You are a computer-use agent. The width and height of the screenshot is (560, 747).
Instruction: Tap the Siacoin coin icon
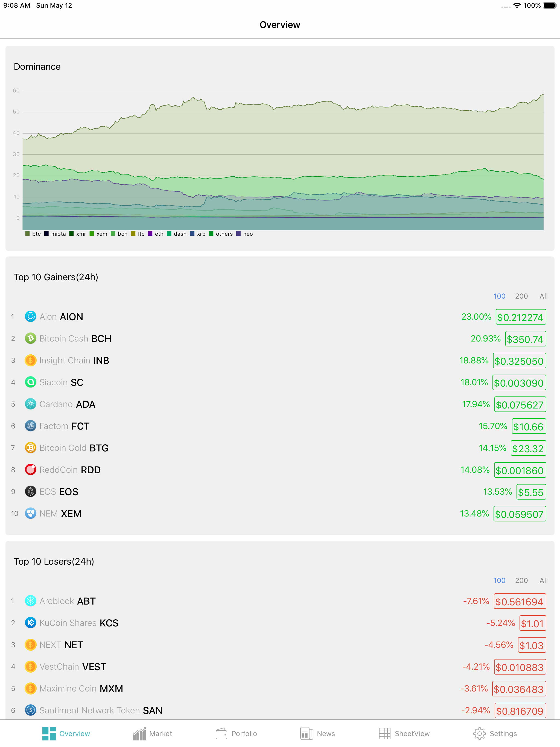(x=30, y=382)
